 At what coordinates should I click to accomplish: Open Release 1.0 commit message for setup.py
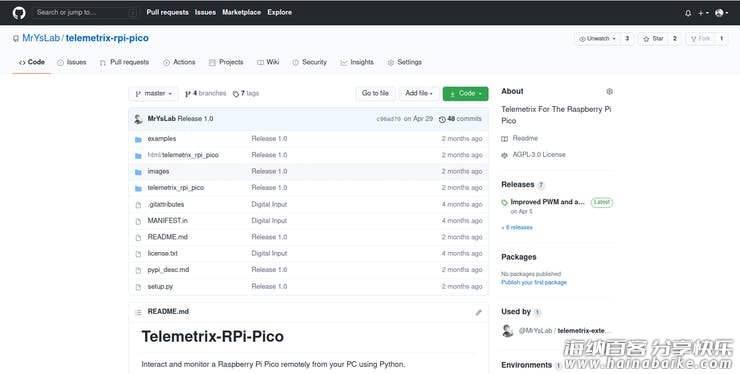(269, 287)
